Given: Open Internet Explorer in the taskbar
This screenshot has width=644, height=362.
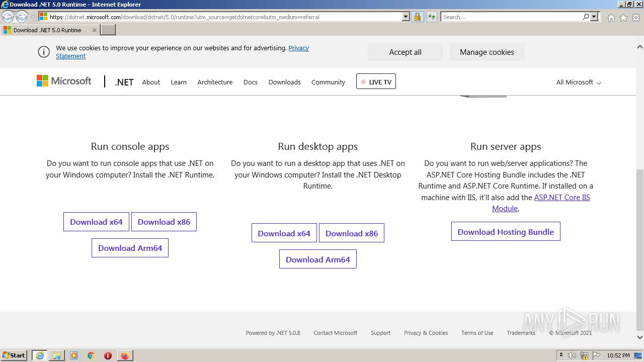Looking at the screenshot, I should pyautogui.click(x=40, y=355).
